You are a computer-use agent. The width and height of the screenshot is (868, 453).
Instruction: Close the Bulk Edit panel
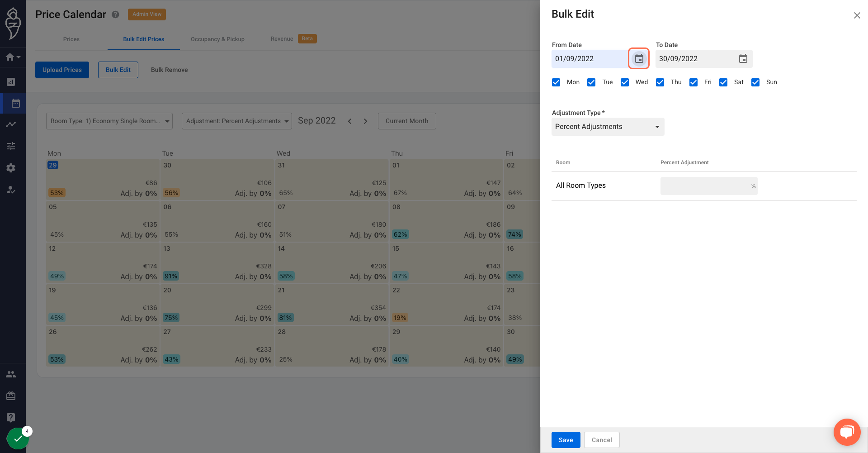857,15
